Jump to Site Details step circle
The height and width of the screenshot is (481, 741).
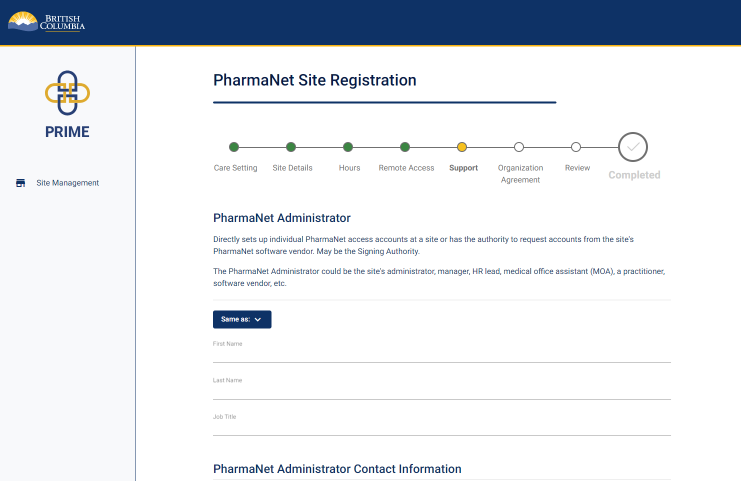point(291,147)
